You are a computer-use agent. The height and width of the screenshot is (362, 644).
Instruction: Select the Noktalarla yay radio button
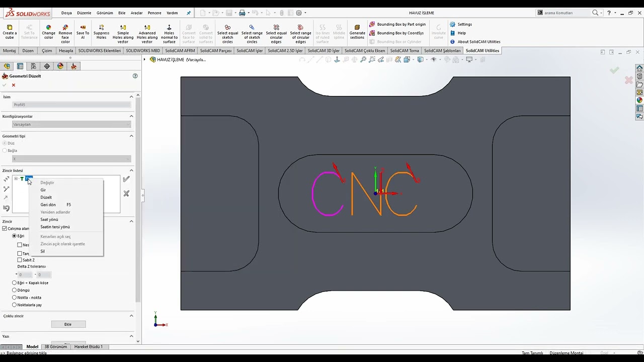point(15,305)
